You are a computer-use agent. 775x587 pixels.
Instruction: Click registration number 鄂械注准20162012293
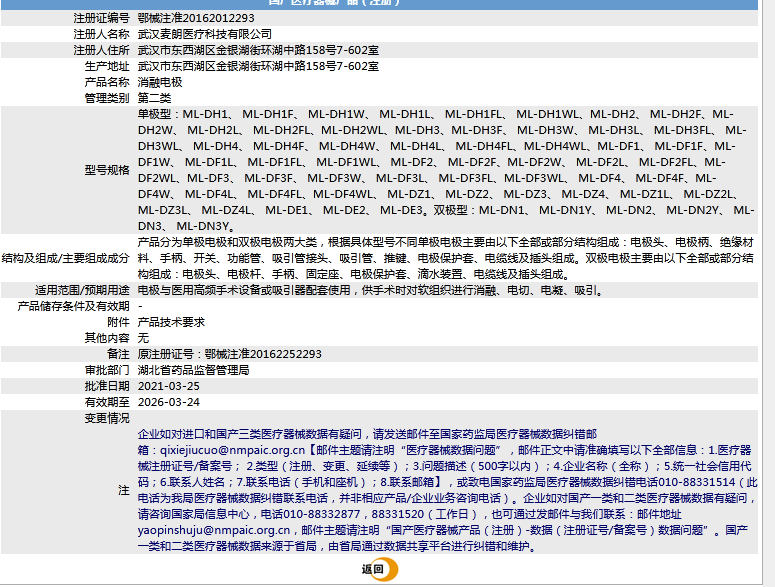pos(196,18)
